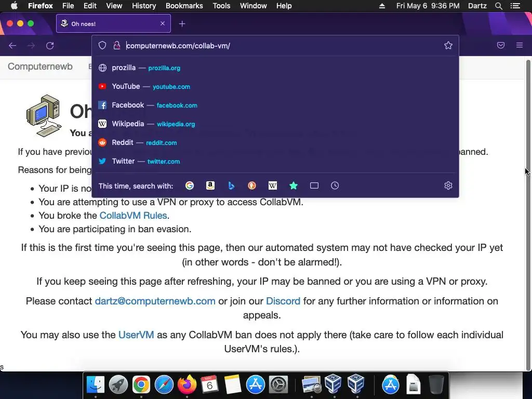Open the Bookmarks menu
Screen dimensions: 532x399
click(184, 6)
